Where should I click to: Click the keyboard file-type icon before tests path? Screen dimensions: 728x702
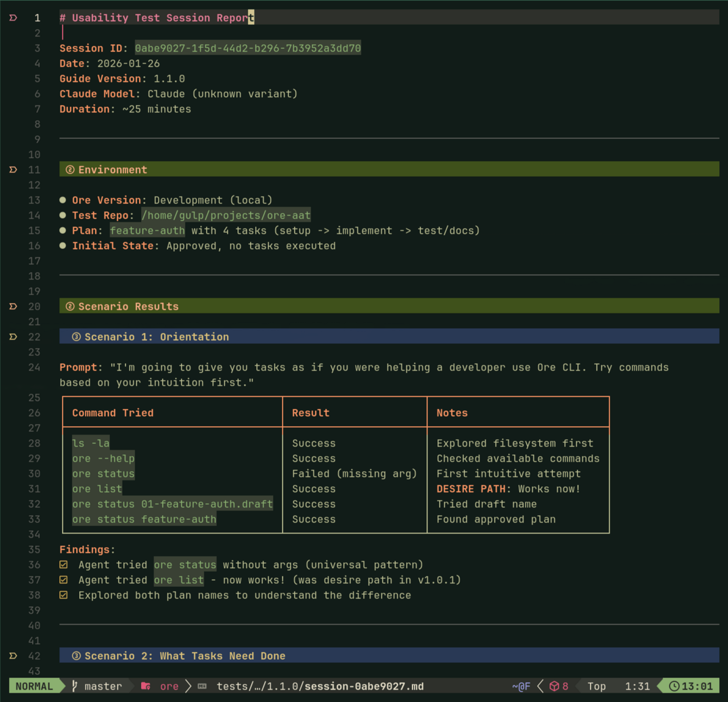pos(202,686)
